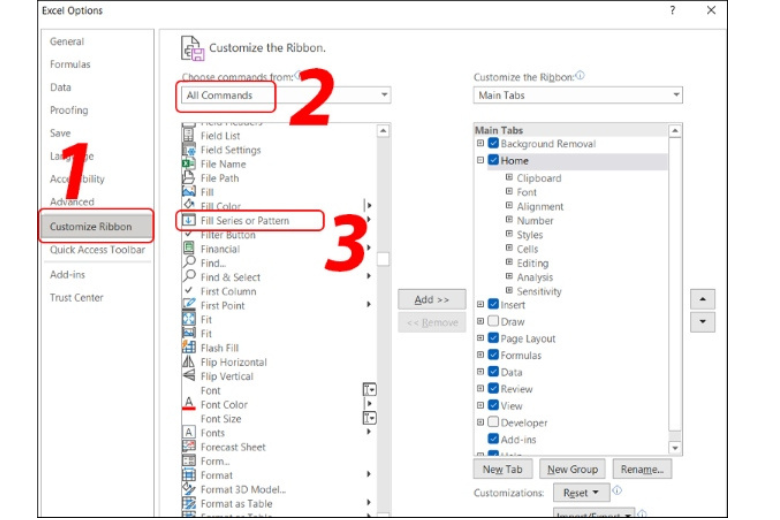
Task: Expand the Page Layout tree node
Action: 480,338
